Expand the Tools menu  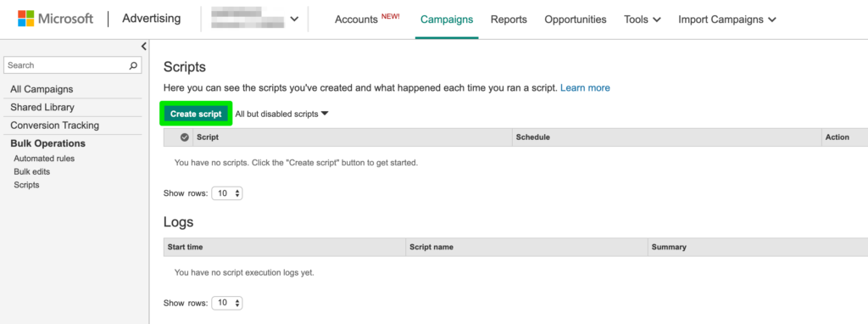643,20
